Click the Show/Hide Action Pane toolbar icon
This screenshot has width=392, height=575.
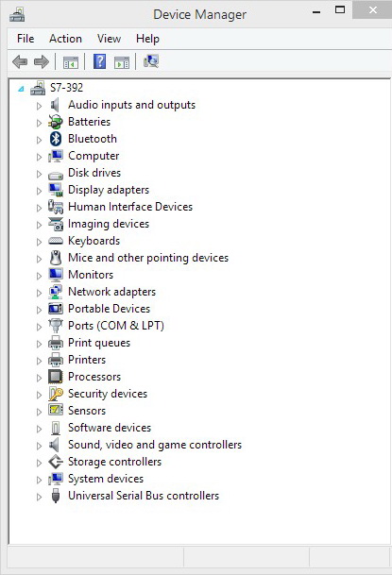122,62
